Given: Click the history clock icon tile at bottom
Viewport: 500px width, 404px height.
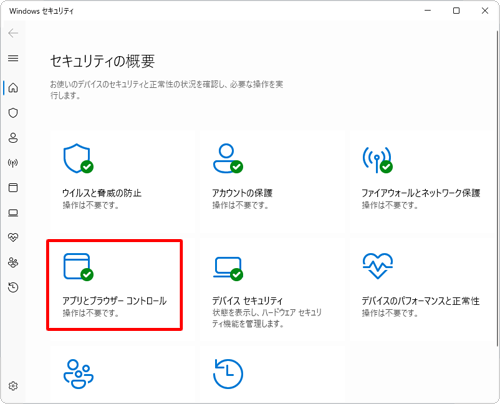Looking at the screenshot, I should [x=228, y=374].
